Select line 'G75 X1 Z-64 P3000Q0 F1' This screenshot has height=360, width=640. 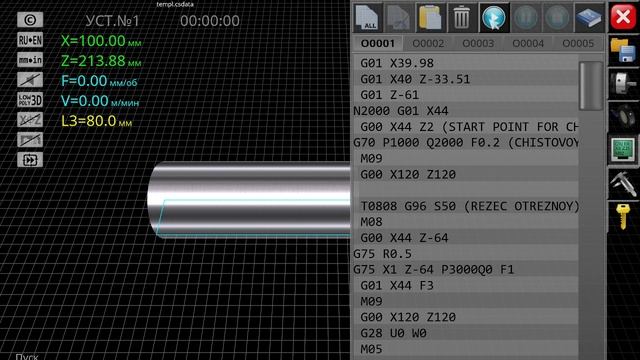[x=465, y=269]
